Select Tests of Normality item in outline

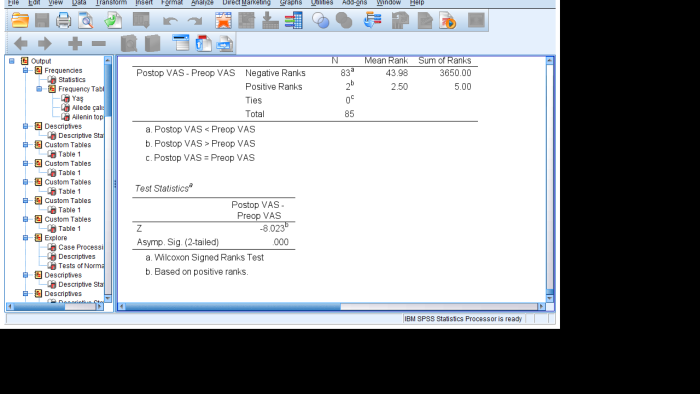click(81, 266)
